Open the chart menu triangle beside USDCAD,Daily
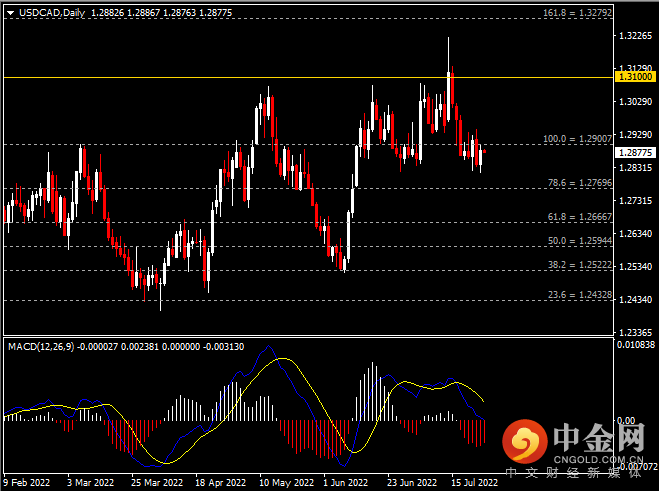 click(x=11, y=13)
